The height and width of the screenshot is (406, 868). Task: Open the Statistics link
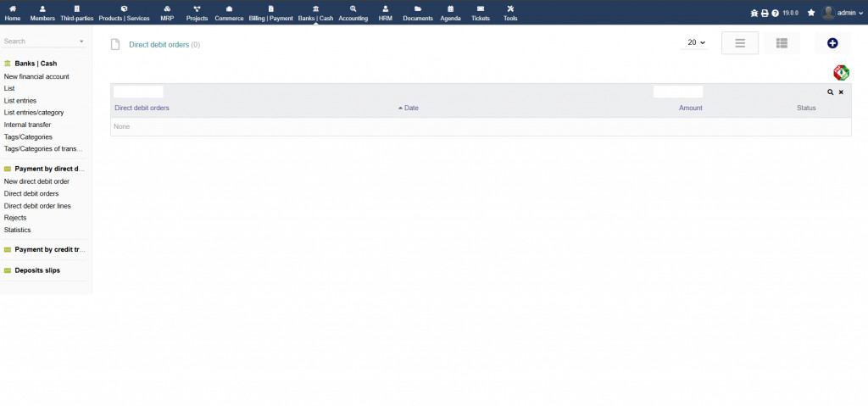17,230
